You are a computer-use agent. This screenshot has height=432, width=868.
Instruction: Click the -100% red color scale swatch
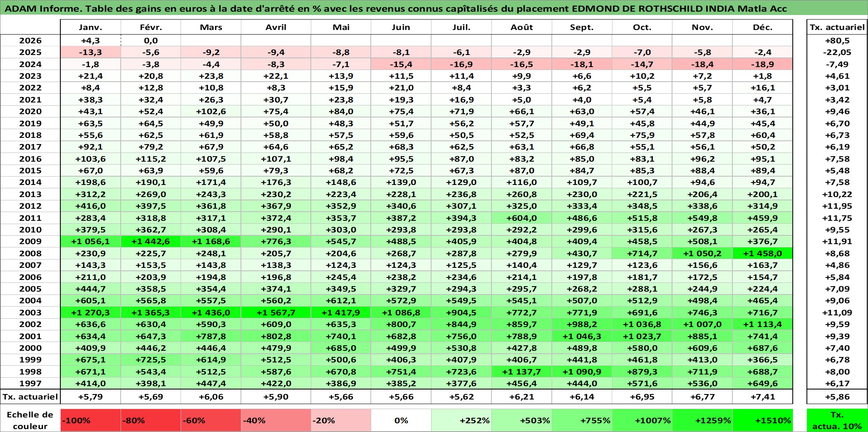(x=90, y=420)
